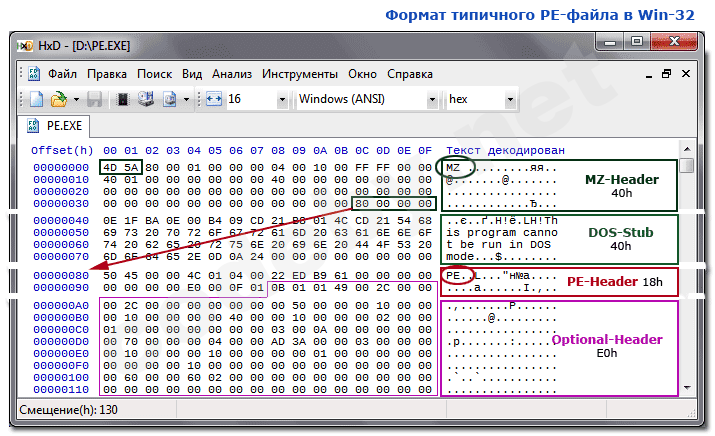The height and width of the screenshot is (436, 715).
Task: Click offset row 000000A0
Action: click(x=61, y=306)
